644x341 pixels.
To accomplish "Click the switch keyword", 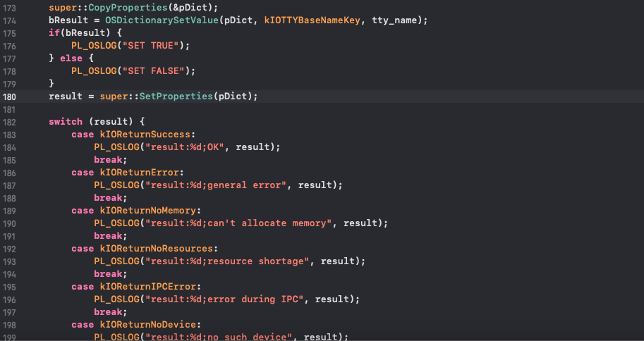I will [66, 122].
